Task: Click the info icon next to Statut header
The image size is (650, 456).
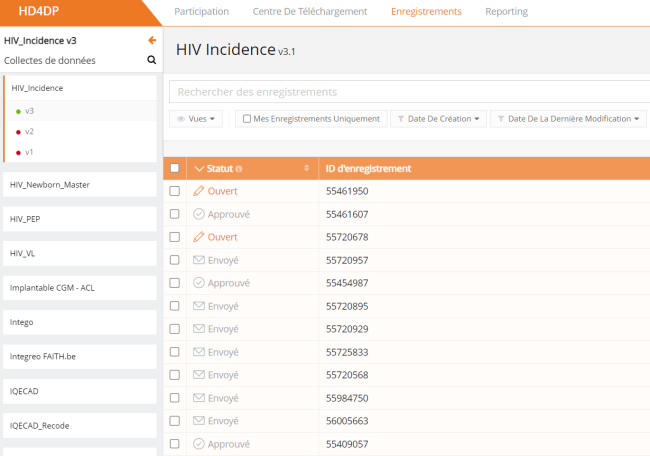Action: pyautogui.click(x=239, y=169)
